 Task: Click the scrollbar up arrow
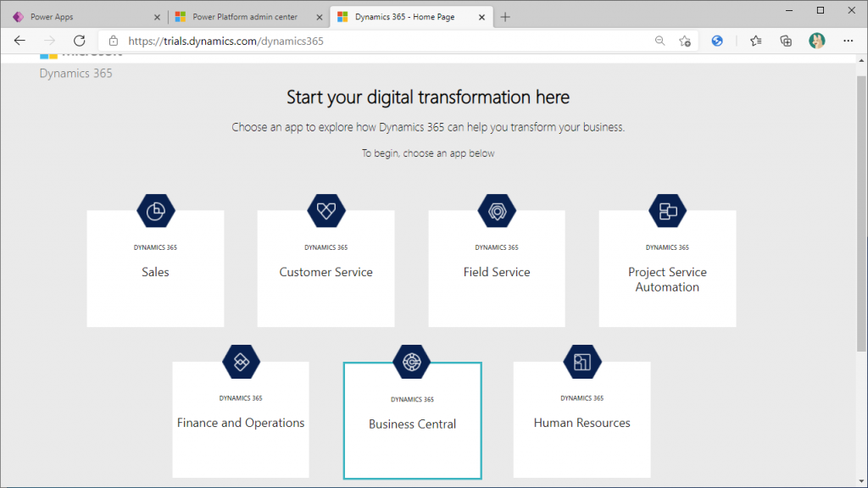(x=861, y=60)
